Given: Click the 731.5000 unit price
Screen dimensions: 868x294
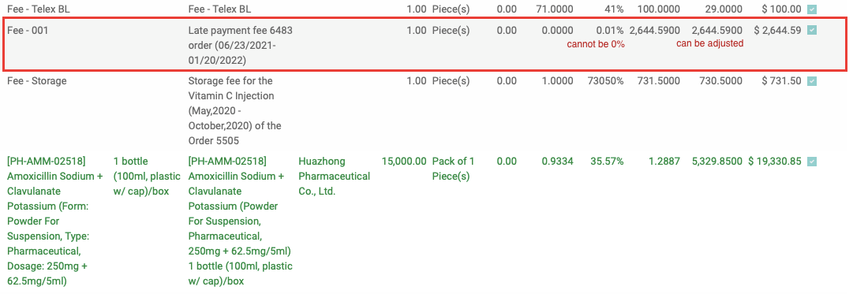Looking at the screenshot, I should pyautogui.click(x=659, y=80).
